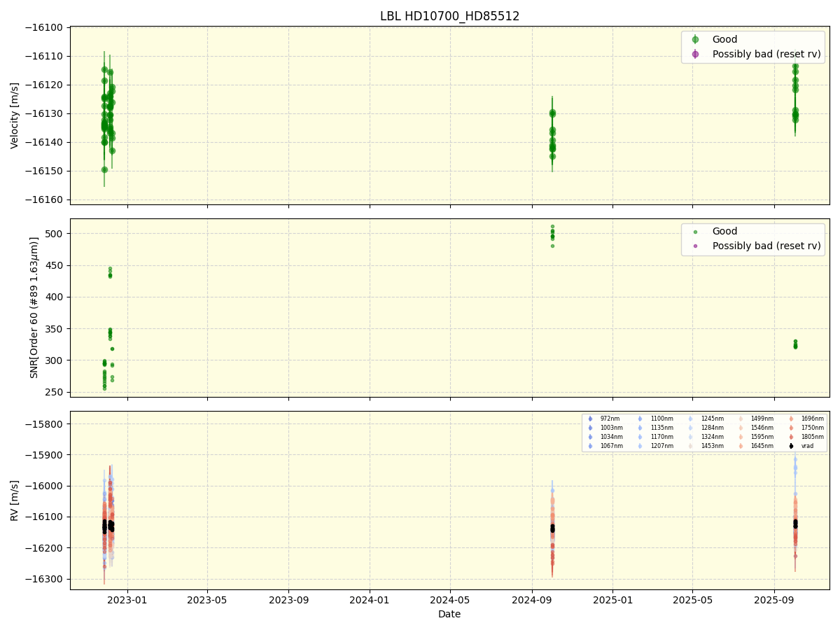Click the -16300 RV tick label
The width and height of the screenshot is (840, 630).
pos(45,579)
